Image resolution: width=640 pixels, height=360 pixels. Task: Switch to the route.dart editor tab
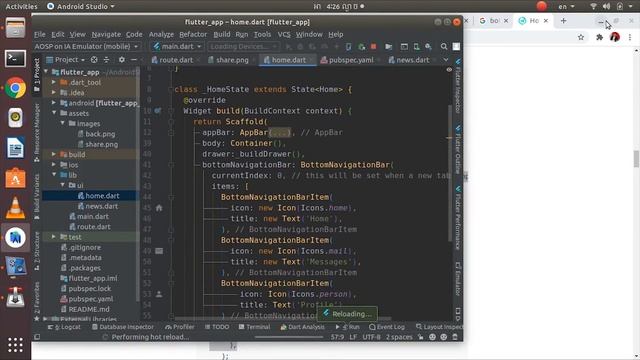coord(176,60)
